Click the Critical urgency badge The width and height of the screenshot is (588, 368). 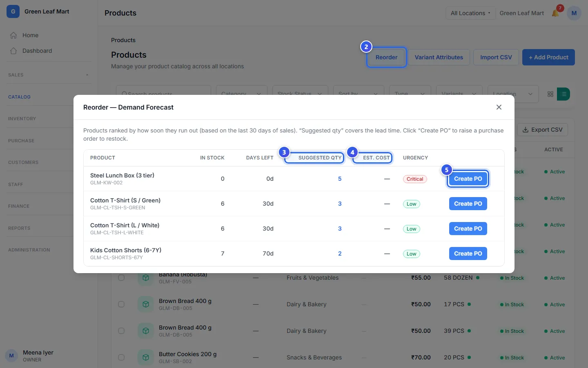coord(415,179)
